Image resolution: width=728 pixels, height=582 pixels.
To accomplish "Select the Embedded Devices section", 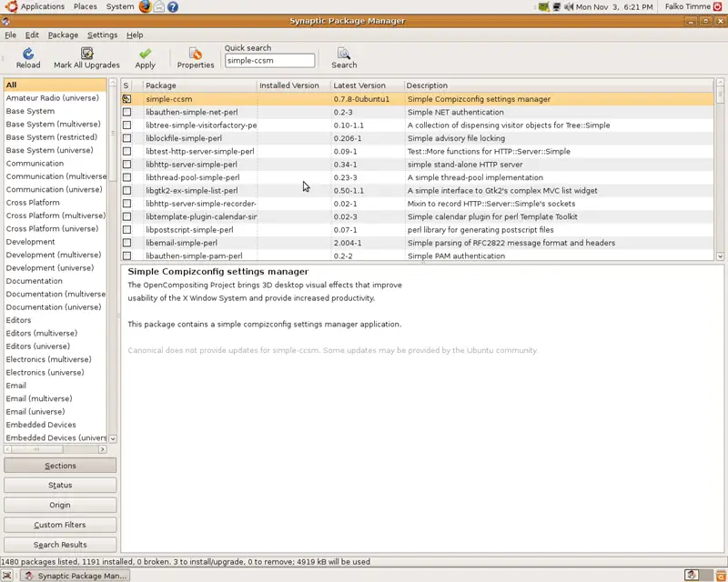I will click(x=56, y=425).
